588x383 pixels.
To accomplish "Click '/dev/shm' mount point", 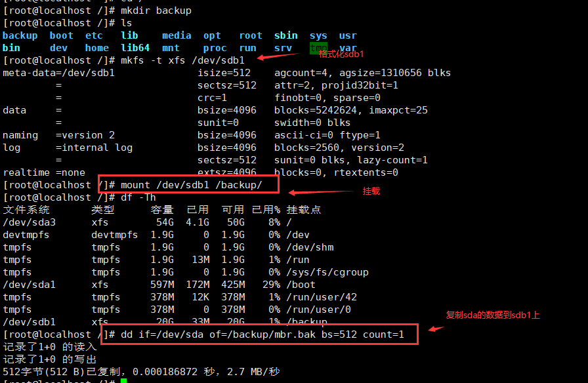I will [310, 247].
